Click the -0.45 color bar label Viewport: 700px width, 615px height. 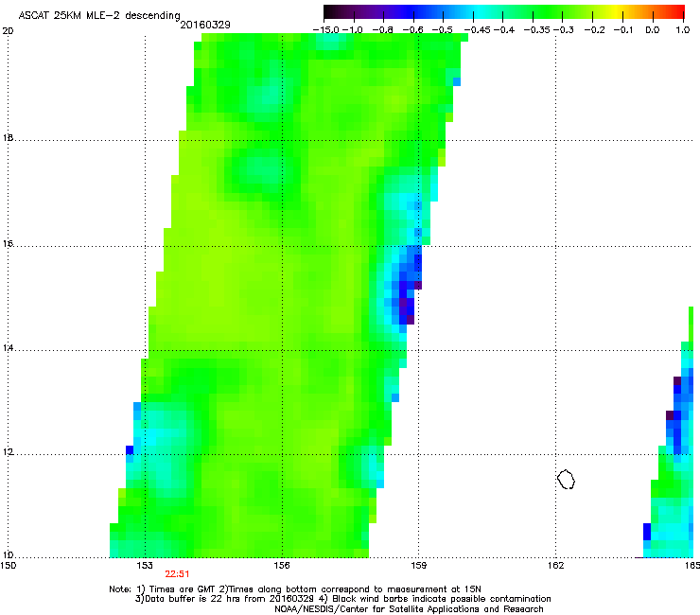click(478, 30)
